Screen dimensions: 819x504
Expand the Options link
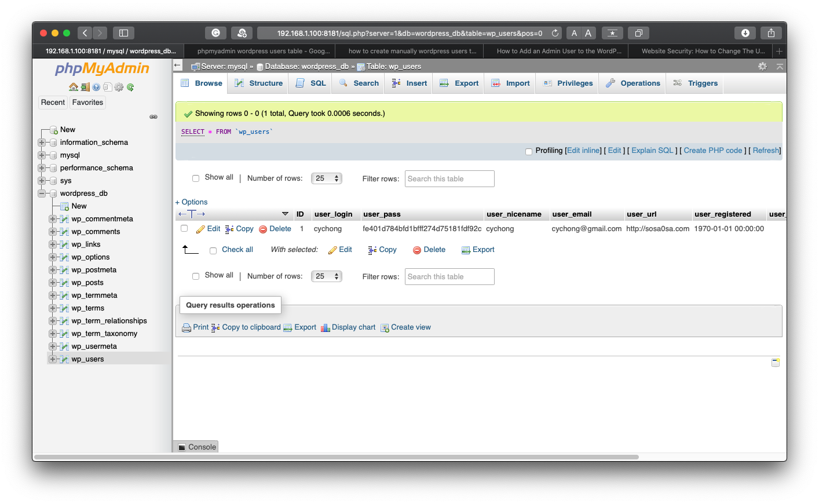(x=191, y=202)
